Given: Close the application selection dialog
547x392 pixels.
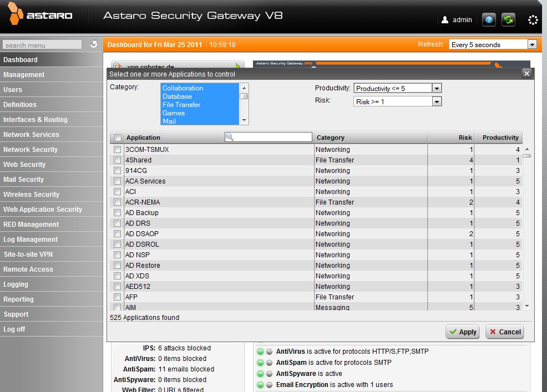Looking at the screenshot, I should click(x=527, y=73).
